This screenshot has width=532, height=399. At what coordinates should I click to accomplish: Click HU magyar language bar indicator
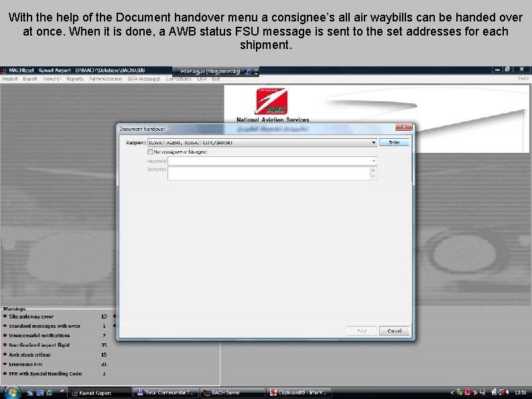[210, 72]
